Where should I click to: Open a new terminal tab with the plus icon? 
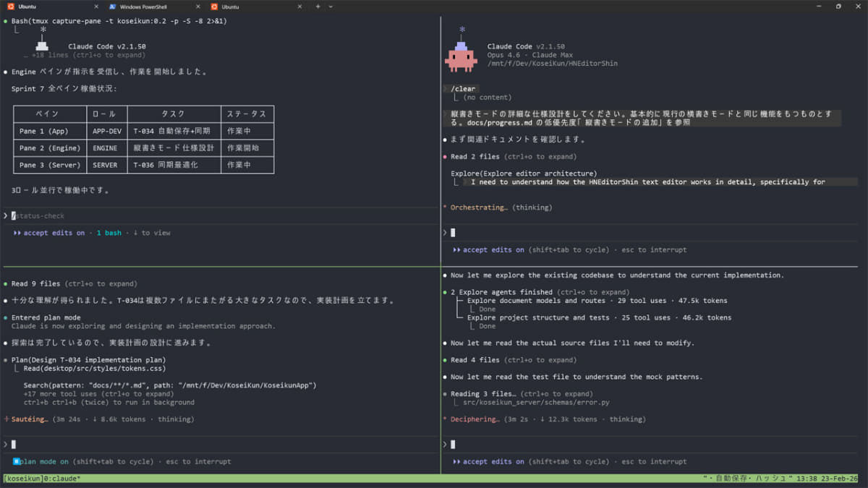tap(318, 6)
